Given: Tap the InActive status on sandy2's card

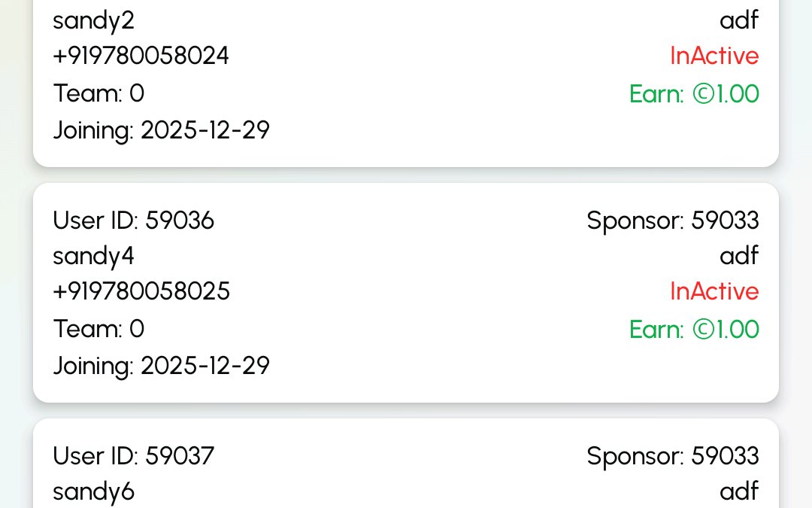Looking at the screenshot, I should coord(714,56).
